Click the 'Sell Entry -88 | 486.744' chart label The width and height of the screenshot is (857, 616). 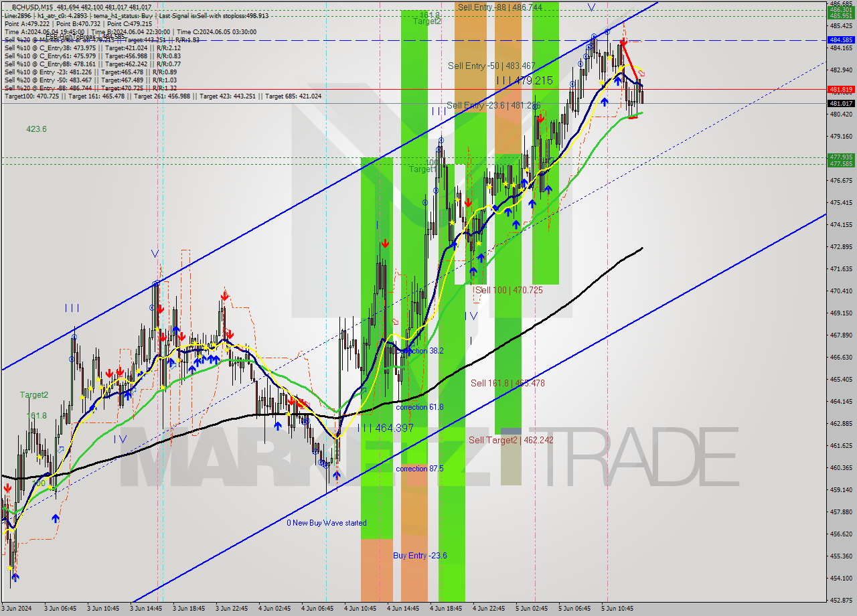tap(500, 7)
